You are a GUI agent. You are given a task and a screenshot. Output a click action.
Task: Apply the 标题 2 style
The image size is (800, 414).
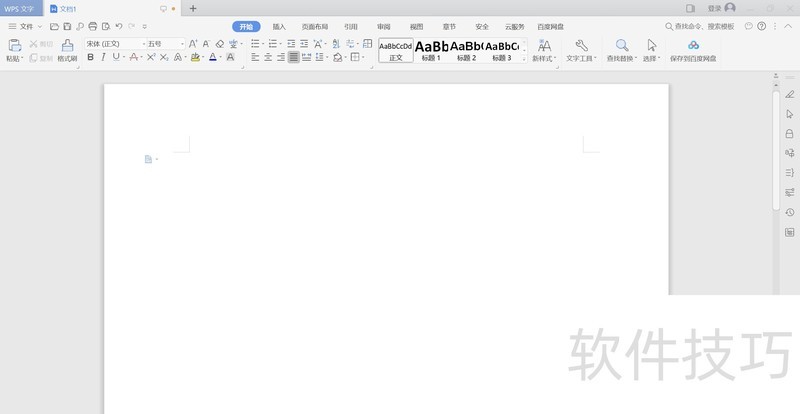pos(466,50)
